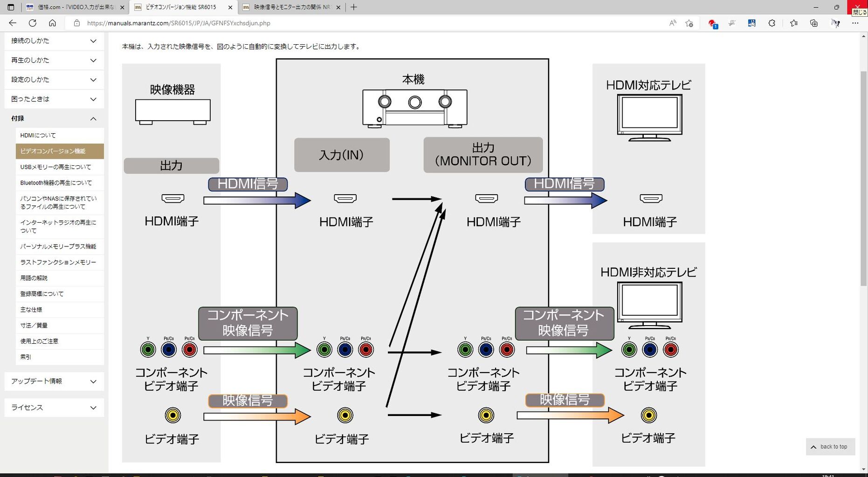868x477 pixels.
Task: Add this page to favorites
Action: (689, 23)
